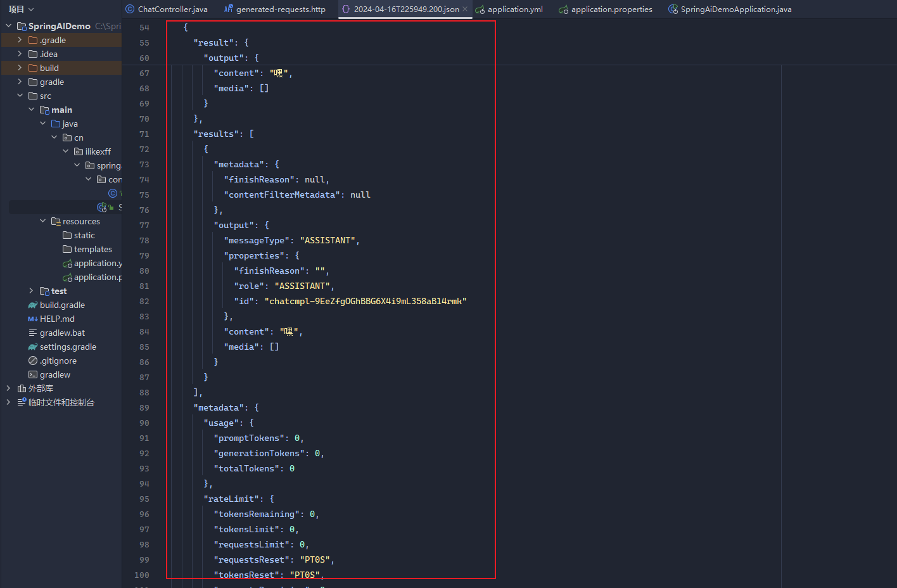Collapse the cn package chevron
The width and height of the screenshot is (897, 588).
tap(54, 137)
